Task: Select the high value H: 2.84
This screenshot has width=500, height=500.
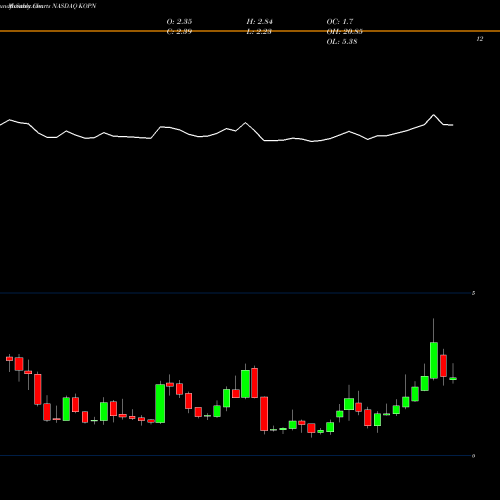Action: click(260, 22)
